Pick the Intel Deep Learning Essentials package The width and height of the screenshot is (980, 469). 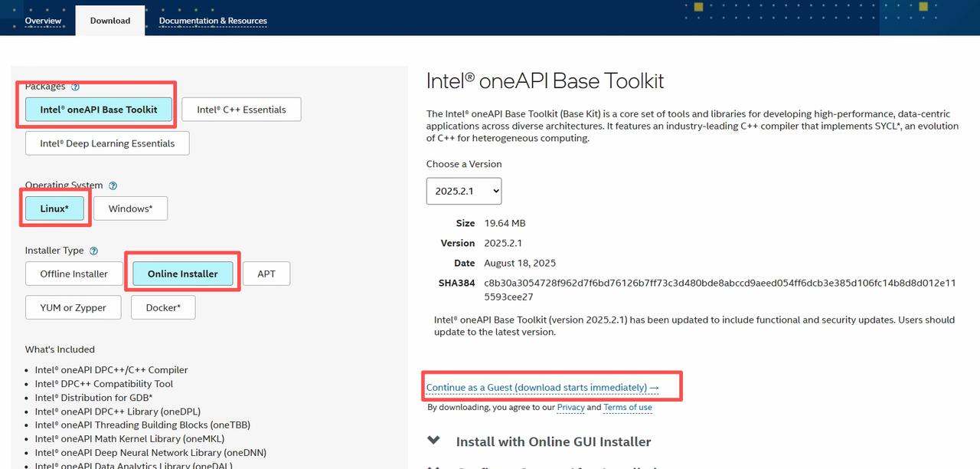[x=107, y=143]
